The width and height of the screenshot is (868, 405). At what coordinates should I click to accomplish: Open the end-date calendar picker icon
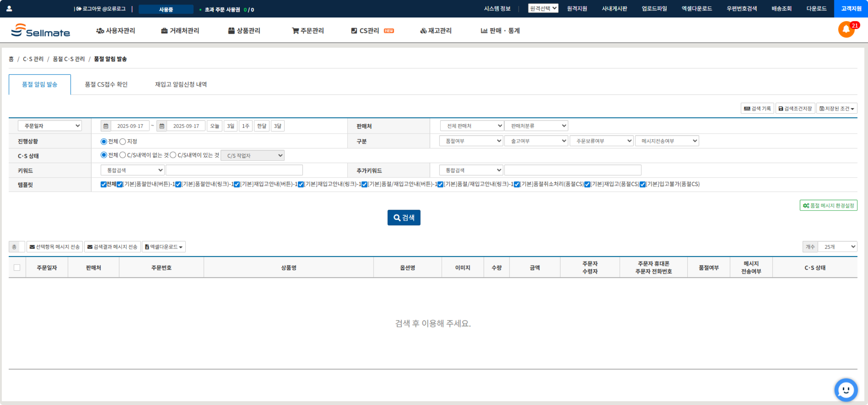point(162,126)
